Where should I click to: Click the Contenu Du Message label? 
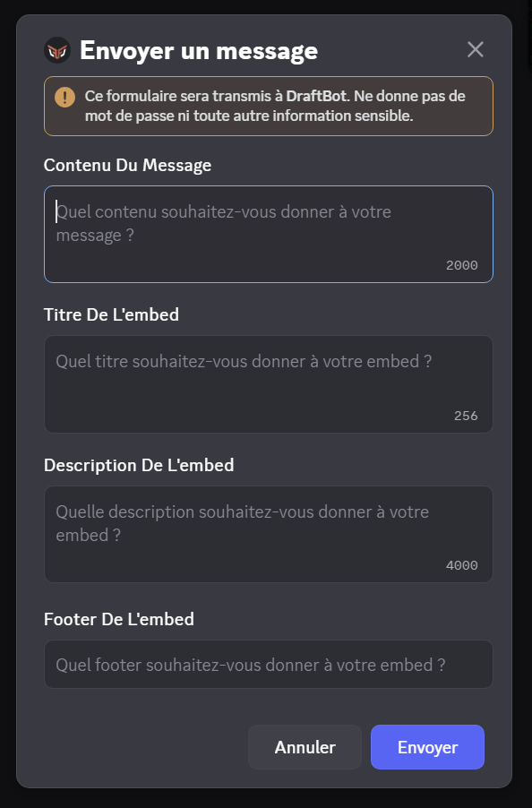[x=127, y=165]
